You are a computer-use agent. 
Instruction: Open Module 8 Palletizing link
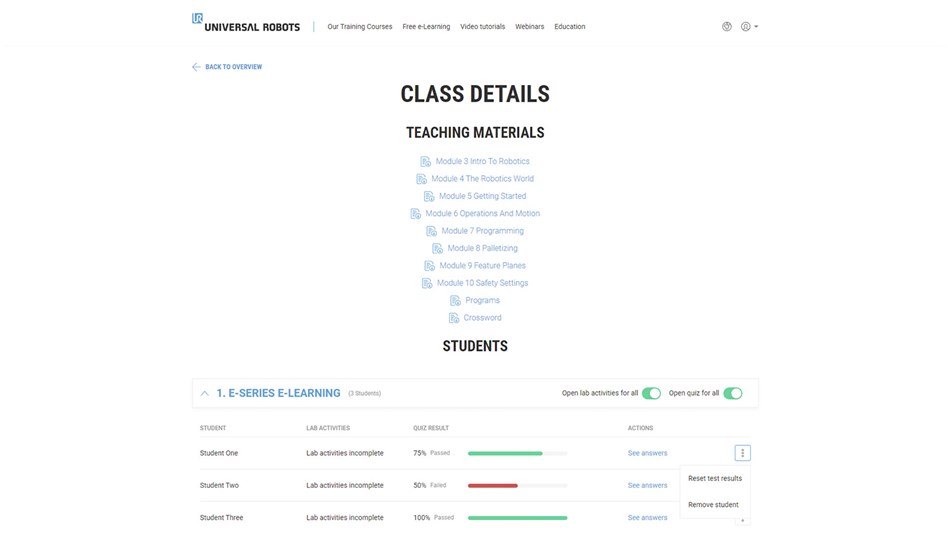pos(482,249)
